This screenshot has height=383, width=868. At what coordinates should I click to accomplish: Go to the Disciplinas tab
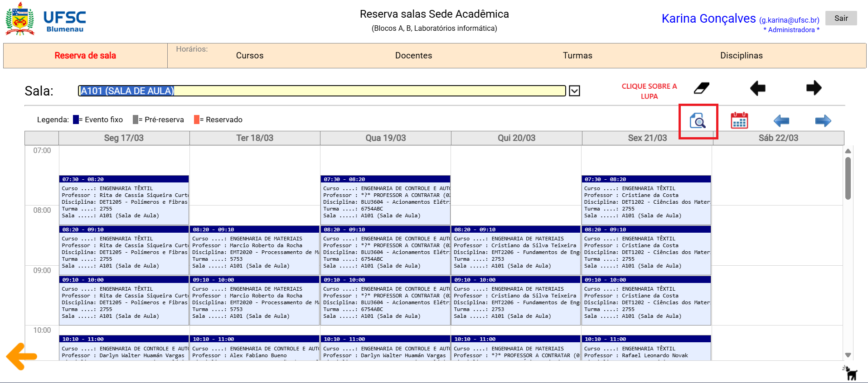click(x=741, y=56)
